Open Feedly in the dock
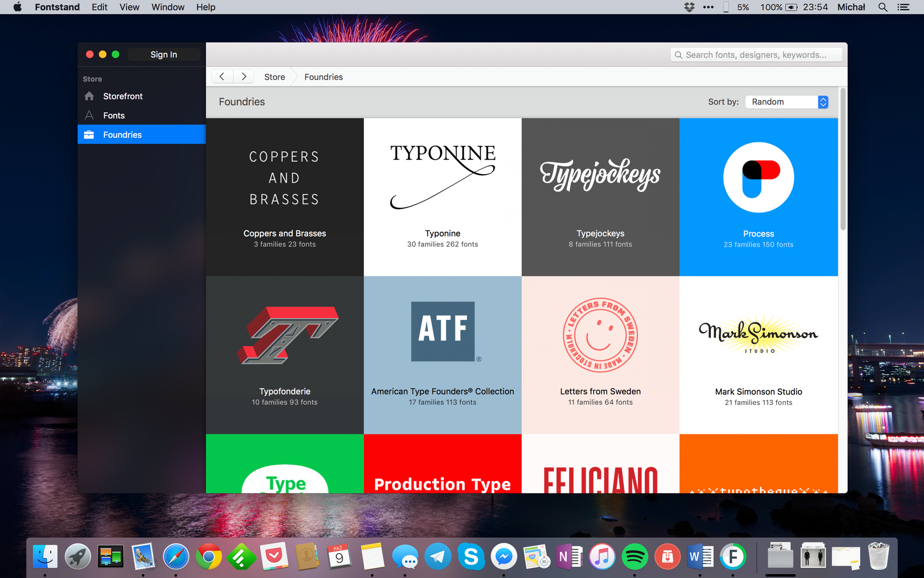Screen dimensions: 924x578 click(x=241, y=556)
